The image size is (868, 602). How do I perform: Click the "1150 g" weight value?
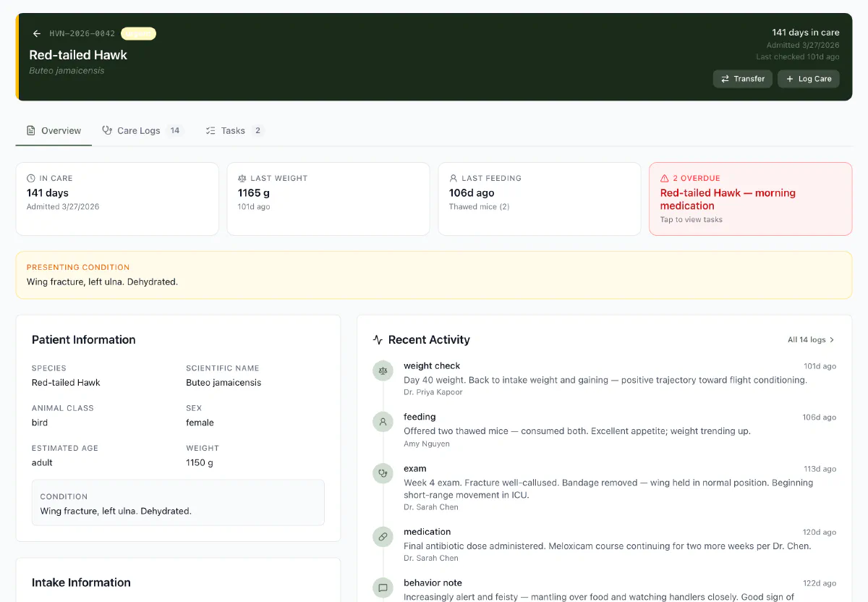point(200,462)
